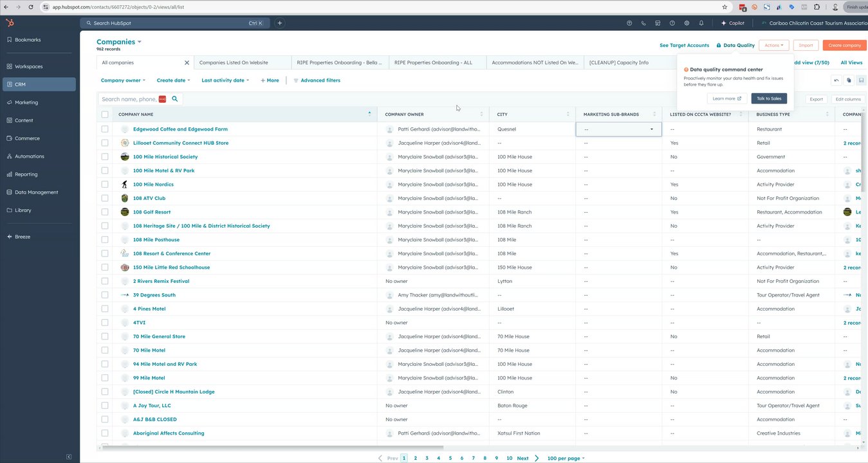868x463 pixels.
Task: Close the All companies tab with its X
Action: pos(187,63)
